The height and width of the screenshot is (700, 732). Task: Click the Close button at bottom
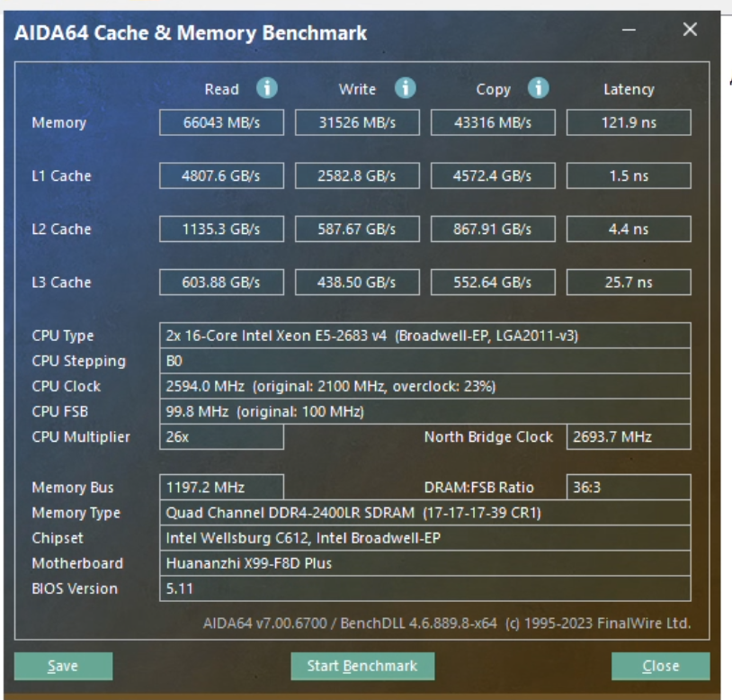pyautogui.click(x=661, y=666)
